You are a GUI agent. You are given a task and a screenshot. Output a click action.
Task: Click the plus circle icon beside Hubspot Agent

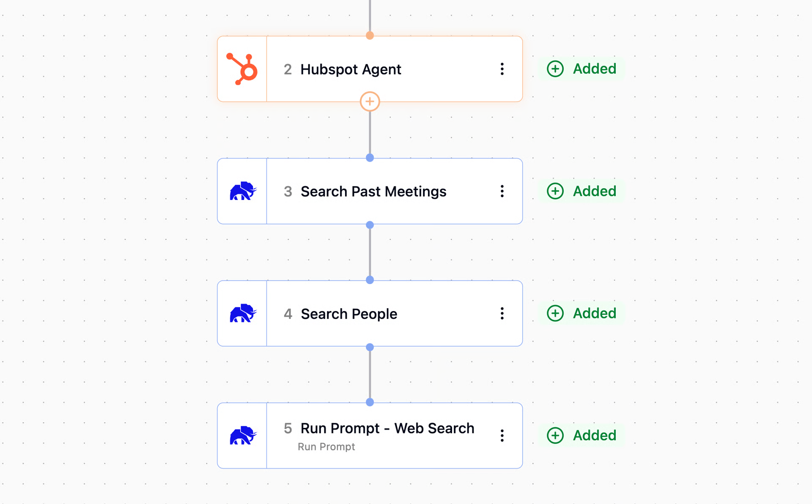pyautogui.click(x=555, y=69)
